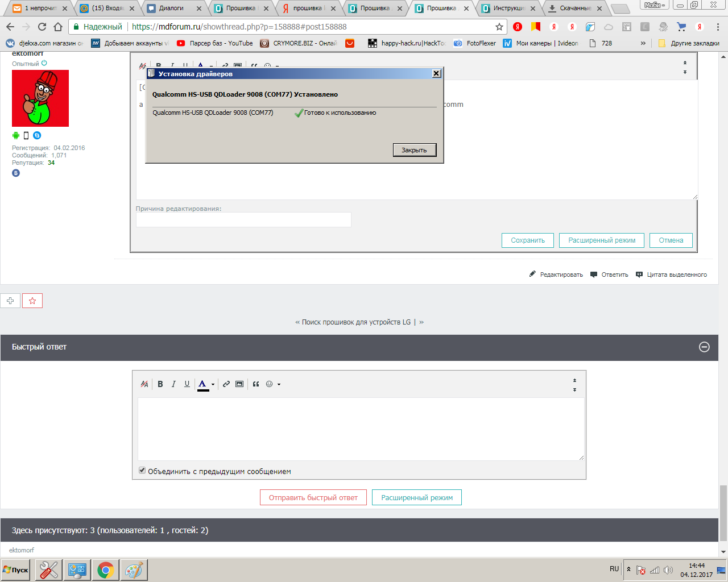Toggle bold in the quick reply editor
Viewport: 728px width, 582px height.
[160, 384]
